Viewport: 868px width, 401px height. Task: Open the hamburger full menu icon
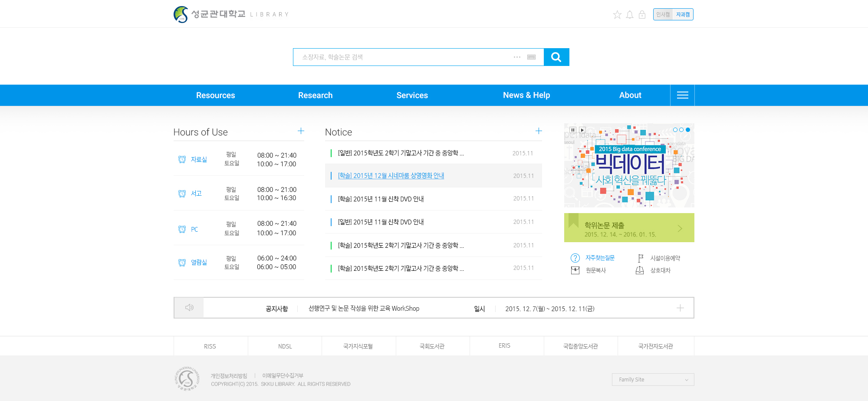click(x=682, y=95)
